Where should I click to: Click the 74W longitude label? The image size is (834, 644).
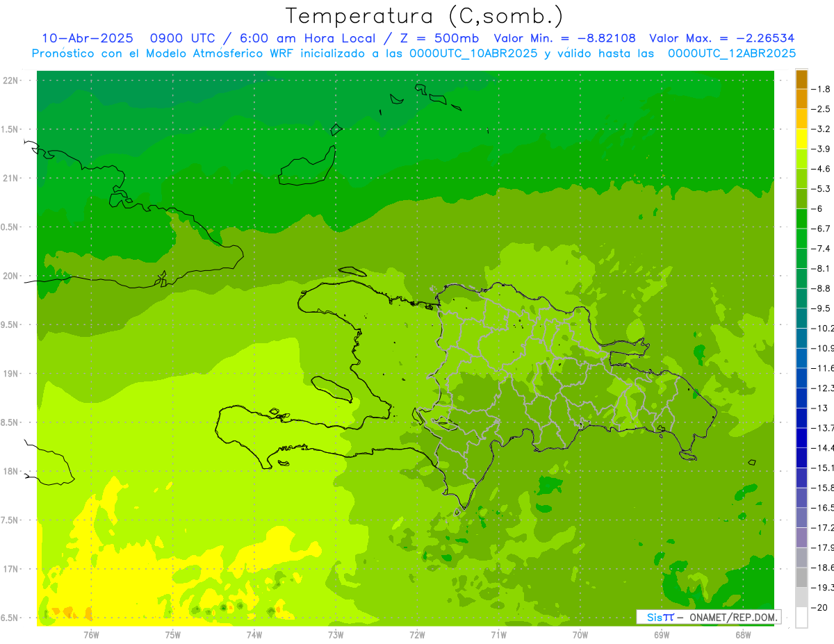coord(254,635)
